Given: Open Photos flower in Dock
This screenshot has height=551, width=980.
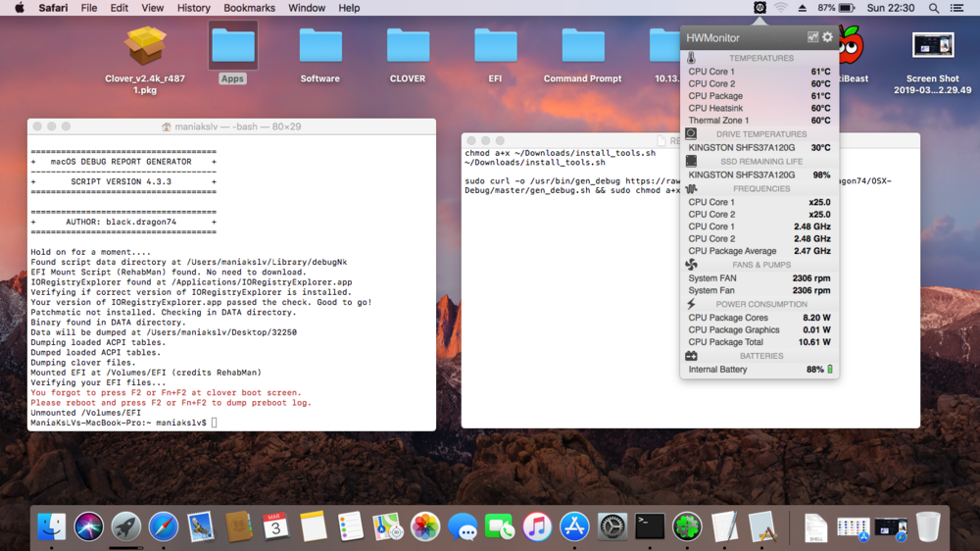Looking at the screenshot, I should pos(425,526).
